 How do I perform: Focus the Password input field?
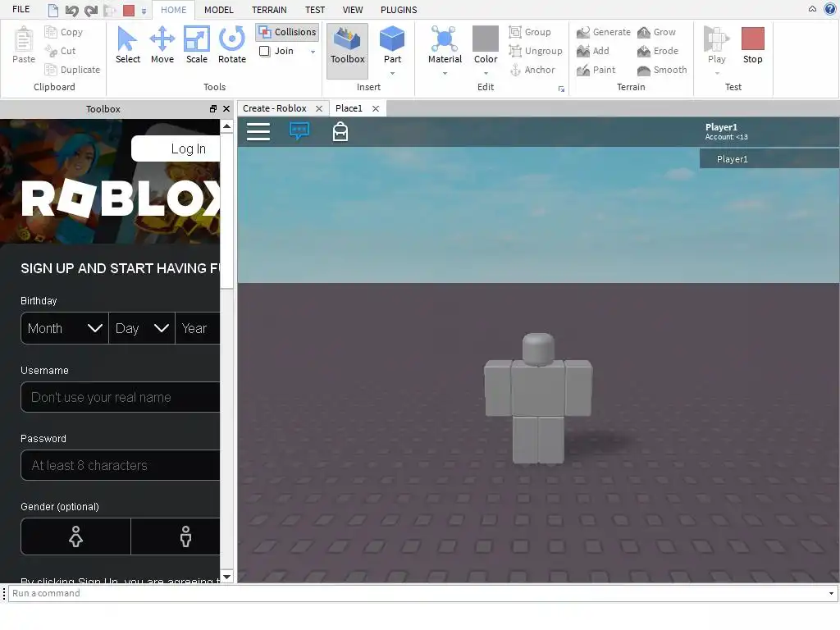point(121,465)
